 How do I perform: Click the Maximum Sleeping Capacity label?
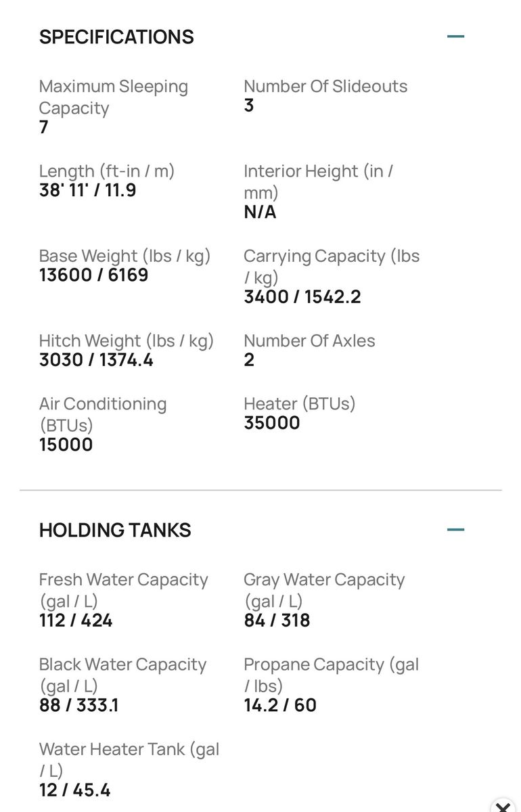pyautogui.click(x=114, y=97)
